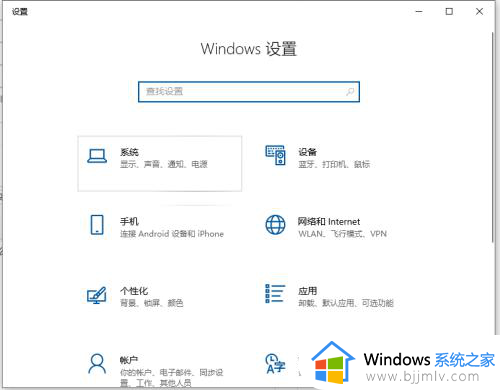Open the 网络和 Internet globe icon
Viewport: 500px width, 390px height.
pos(275,225)
